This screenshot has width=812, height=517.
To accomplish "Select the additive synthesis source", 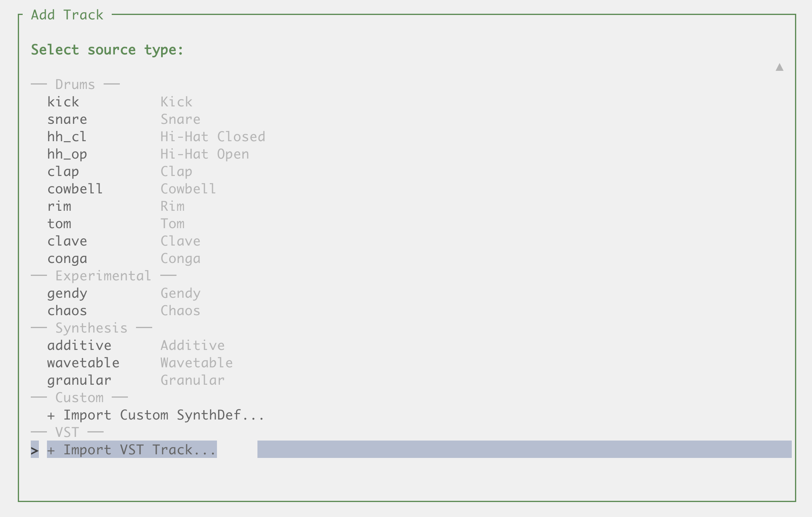I will pos(79,345).
